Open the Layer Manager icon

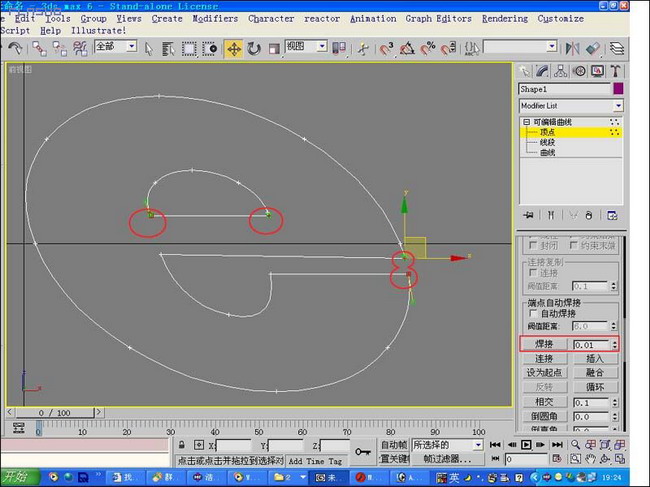click(617, 49)
